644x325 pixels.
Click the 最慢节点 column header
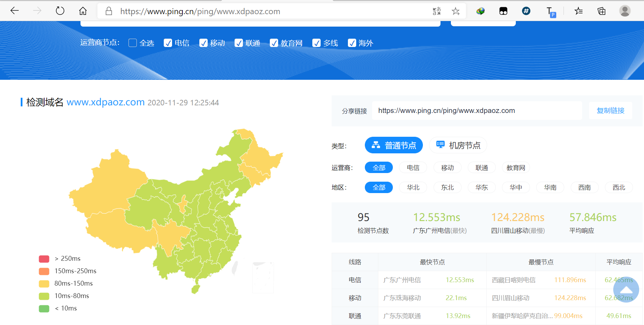[541, 262]
